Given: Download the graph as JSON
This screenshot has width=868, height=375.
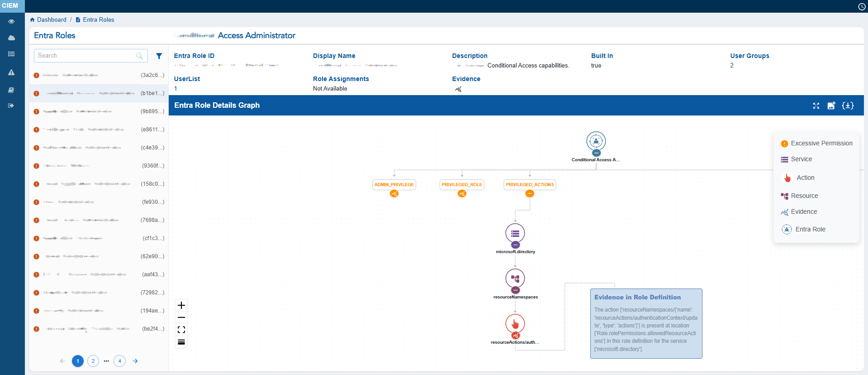Looking at the screenshot, I should tap(848, 106).
